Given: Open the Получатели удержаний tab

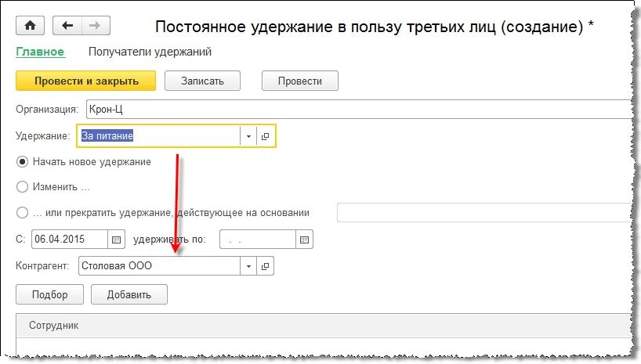Looking at the screenshot, I should (150, 52).
